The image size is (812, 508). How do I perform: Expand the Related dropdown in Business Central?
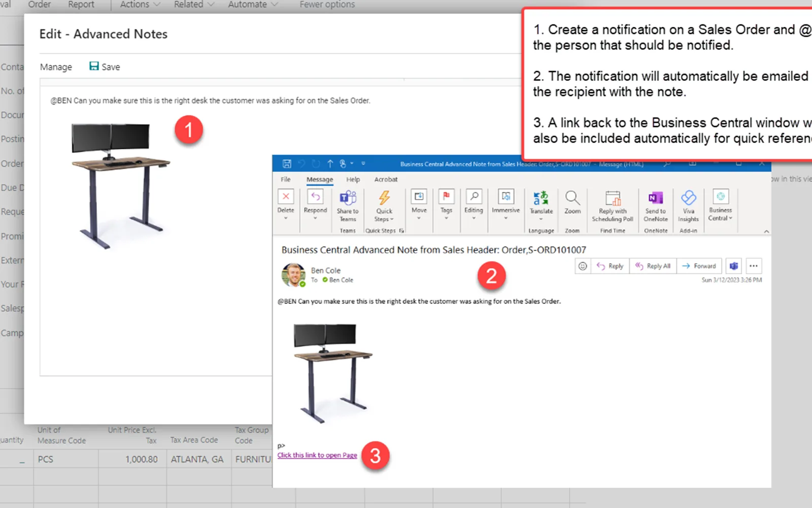(194, 5)
